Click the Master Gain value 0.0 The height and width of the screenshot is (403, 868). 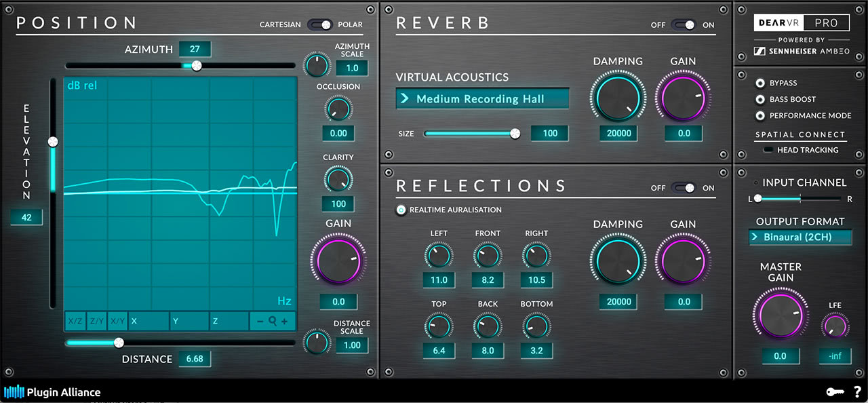click(x=780, y=356)
